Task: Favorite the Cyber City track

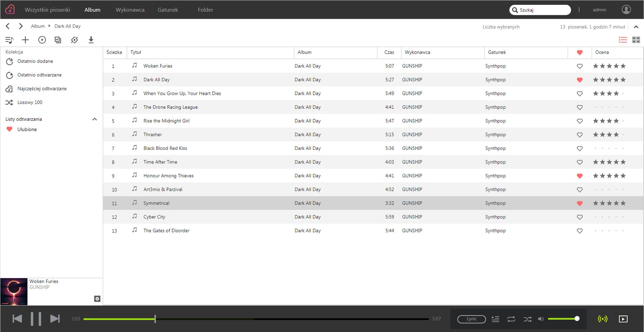Action: click(580, 217)
